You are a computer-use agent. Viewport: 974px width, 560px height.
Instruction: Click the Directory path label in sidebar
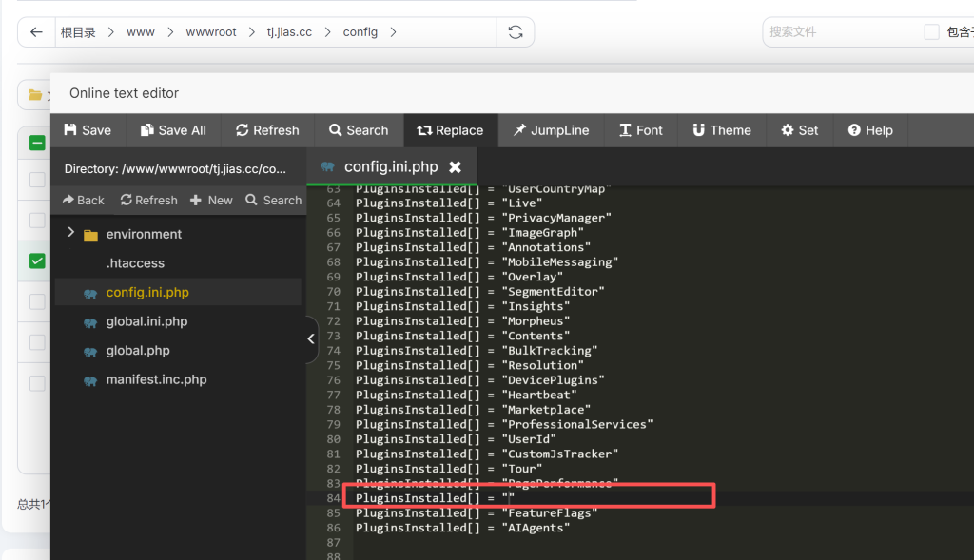(x=175, y=169)
